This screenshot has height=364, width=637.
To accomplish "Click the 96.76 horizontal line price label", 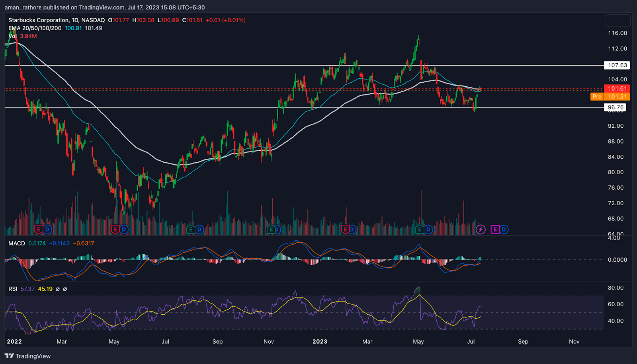I will pos(616,107).
